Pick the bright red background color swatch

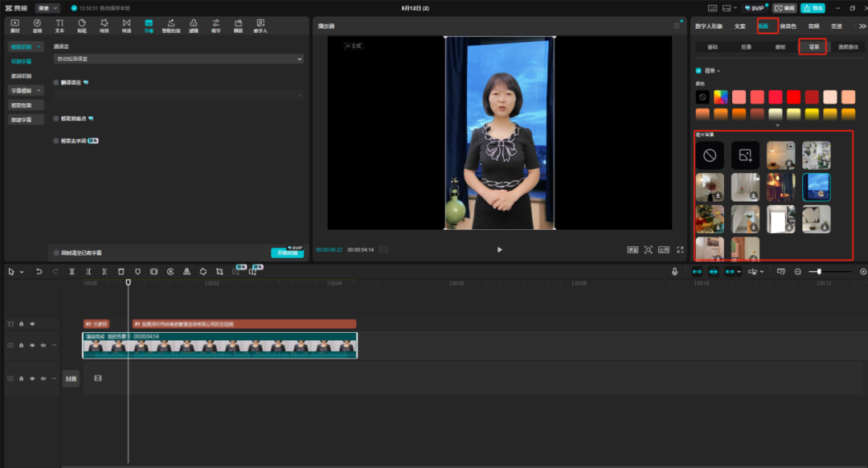[793, 96]
